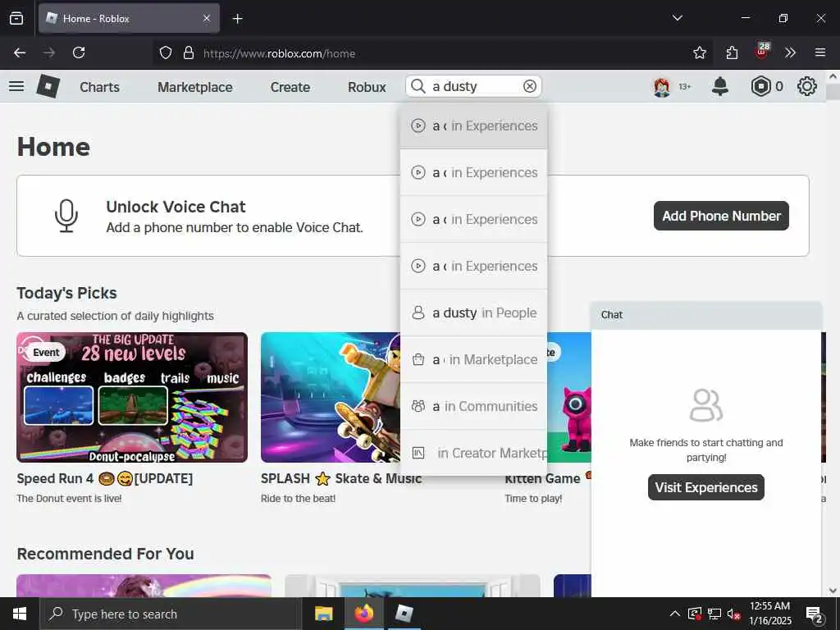This screenshot has height=630, width=840.
Task: Close the Home - Roblox tab
Action: tap(207, 18)
